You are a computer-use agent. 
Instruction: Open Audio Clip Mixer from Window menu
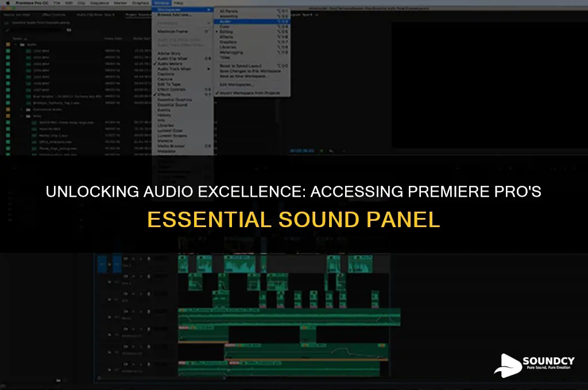click(183, 59)
